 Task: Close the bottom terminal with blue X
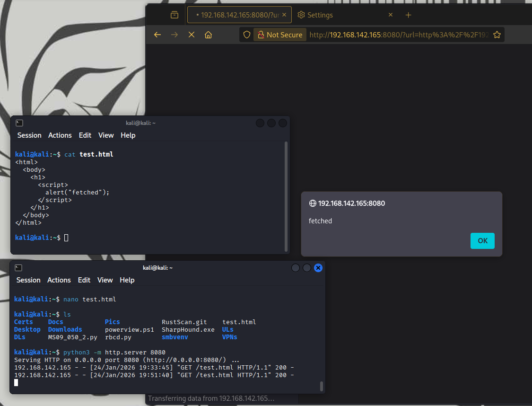[x=318, y=268]
